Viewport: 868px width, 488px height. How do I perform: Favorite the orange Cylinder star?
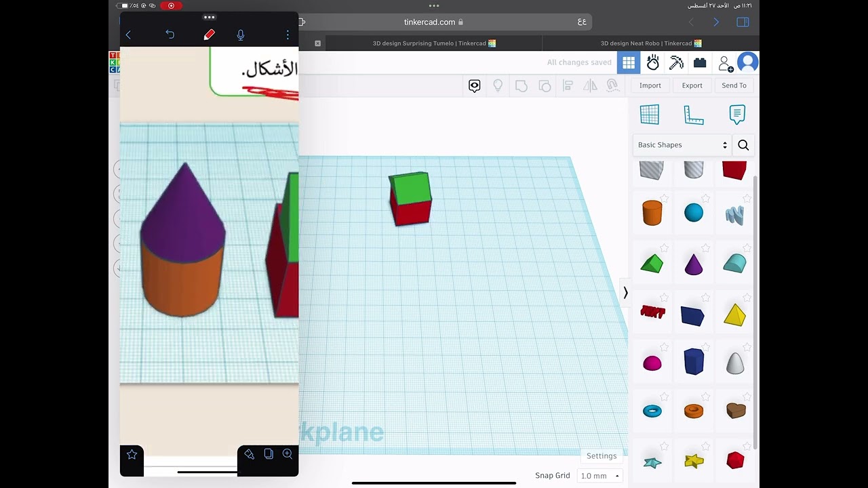[x=664, y=199]
